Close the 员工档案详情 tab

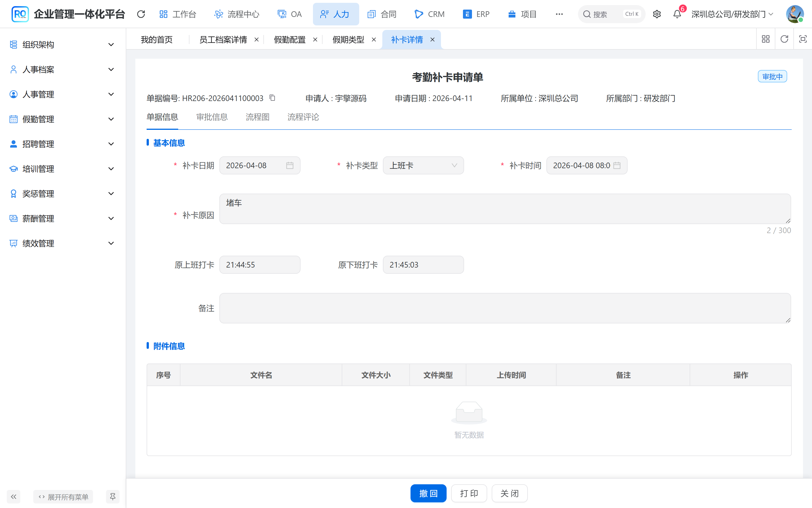tap(256, 40)
